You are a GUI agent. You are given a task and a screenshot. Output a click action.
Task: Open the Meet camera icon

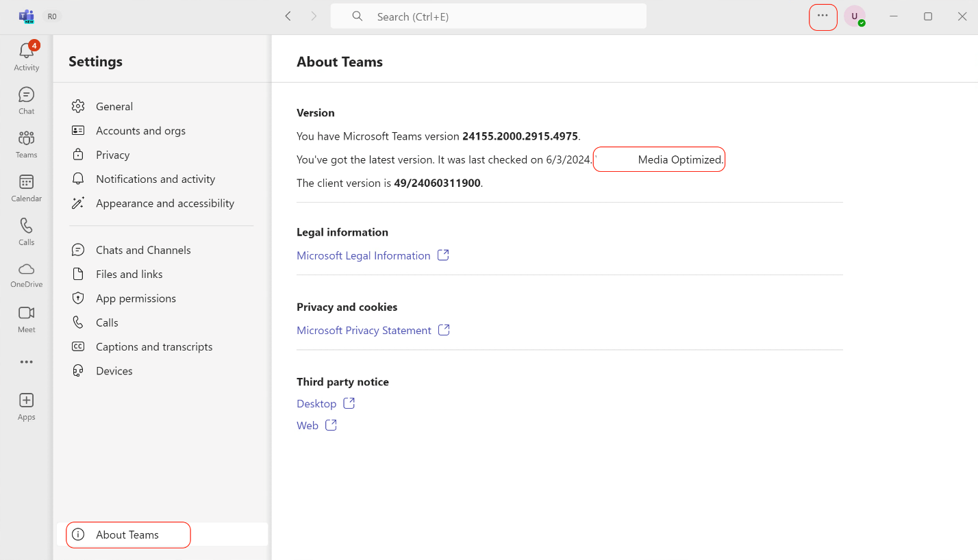click(x=26, y=318)
